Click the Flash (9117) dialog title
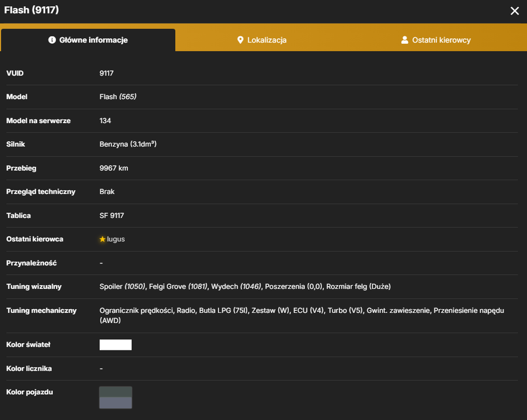527x420 pixels. tap(31, 10)
